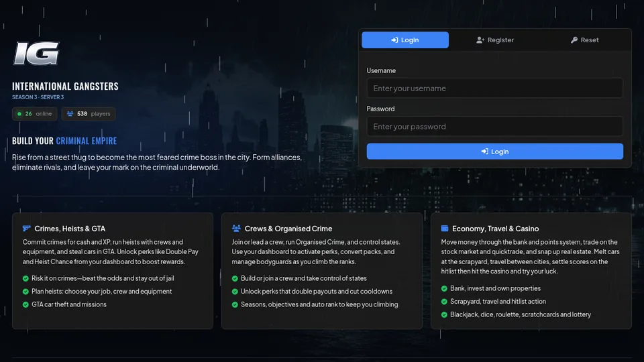Click 'Blackjack, dice, roulette, scratchcards and lottery' text
The image size is (644, 362).
point(521,314)
